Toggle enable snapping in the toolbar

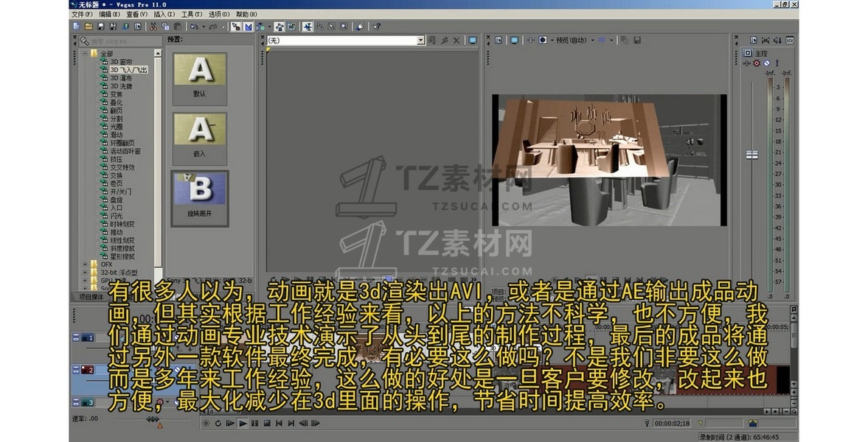tap(235, 27)
